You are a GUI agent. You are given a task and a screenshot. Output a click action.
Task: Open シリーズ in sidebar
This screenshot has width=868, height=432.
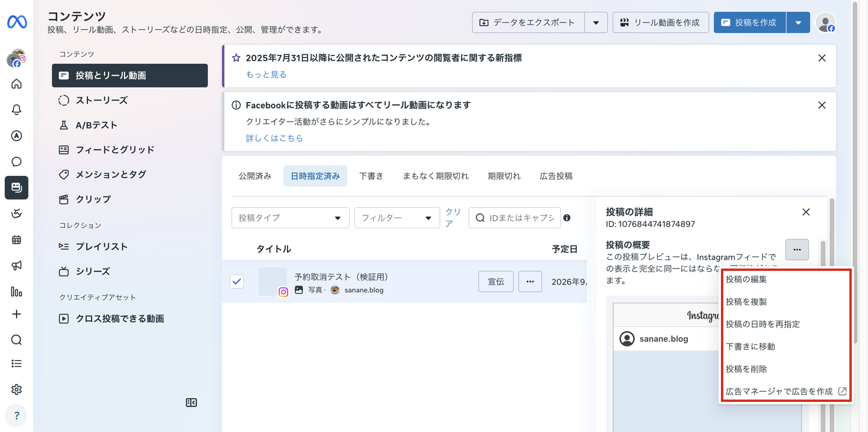[130, 271]
